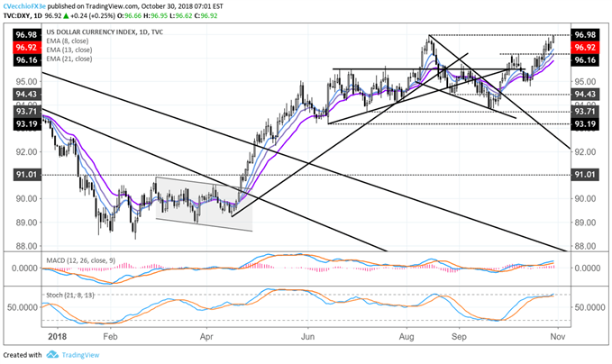Click the 89.00 gridline value on right axis

pyautogui.click(x=585, y=223)
